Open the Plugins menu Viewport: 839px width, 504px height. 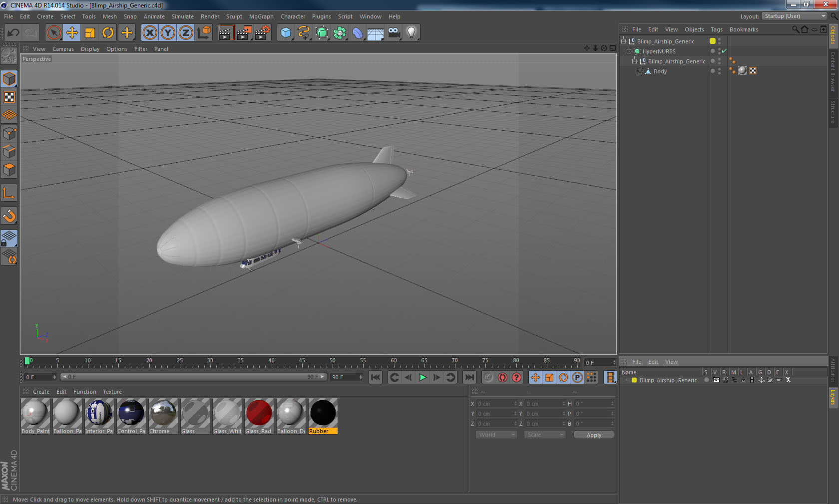pyautogui.click(x=321, y=16)
